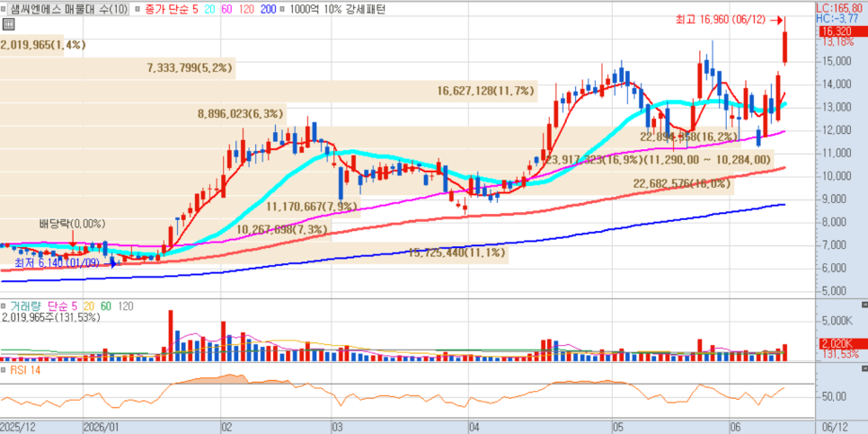Click the blue 200-period price MA legend
The height and width of the screenshot is (434, 868).
point(270,9)
